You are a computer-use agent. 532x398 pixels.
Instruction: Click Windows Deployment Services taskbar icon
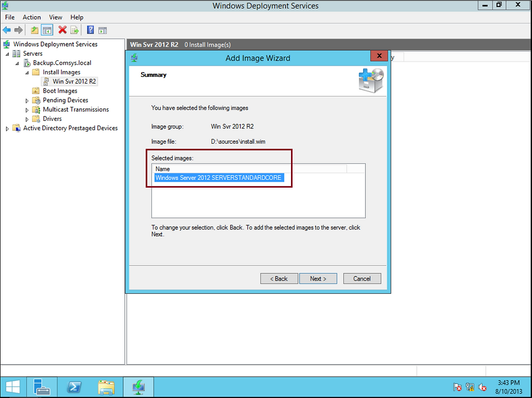(x=138, y=387)
